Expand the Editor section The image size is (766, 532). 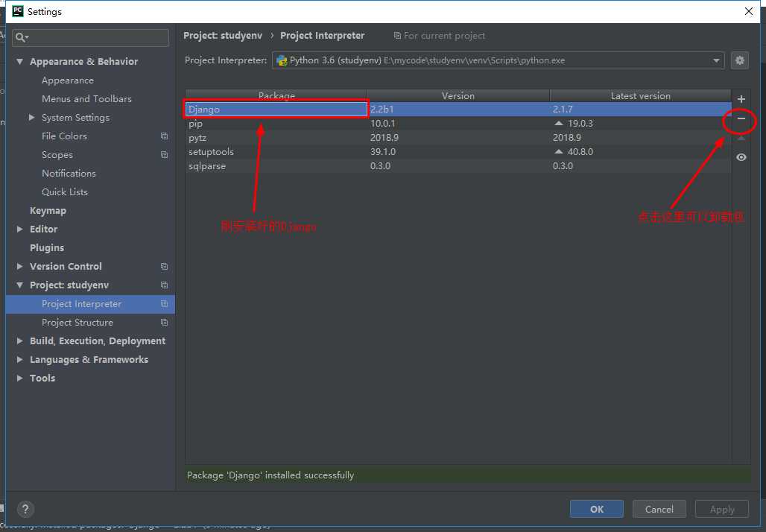pyautogui.click(x=19, y=229)
